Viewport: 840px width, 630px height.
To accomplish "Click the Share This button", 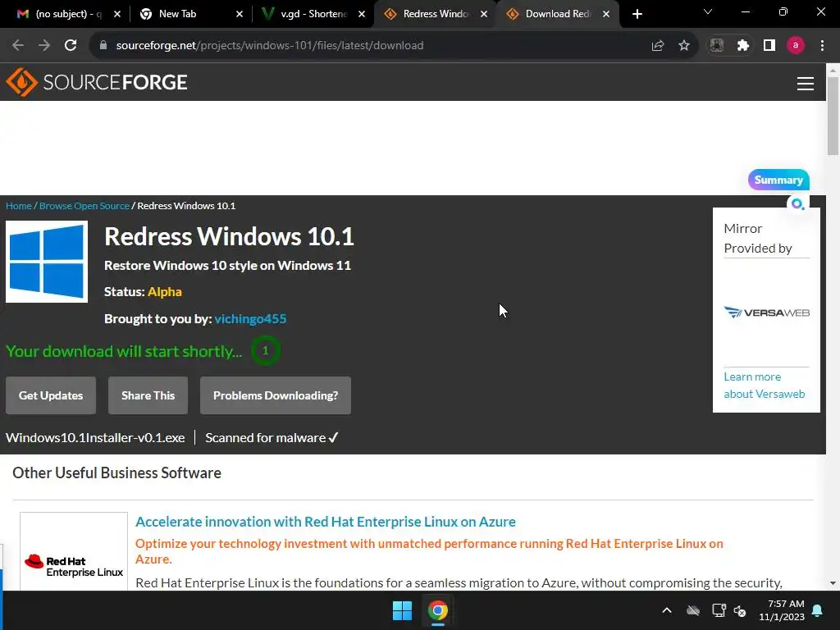I will point(148,395).
